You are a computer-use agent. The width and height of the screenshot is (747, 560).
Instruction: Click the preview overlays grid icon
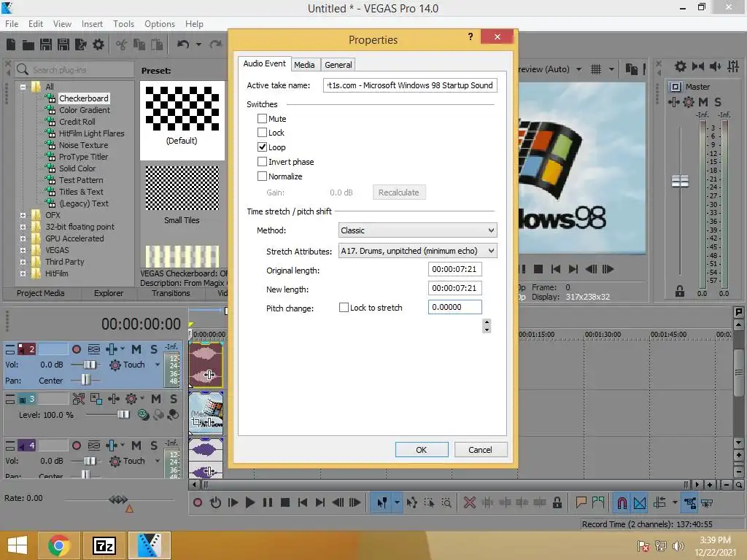coord(596,69)
